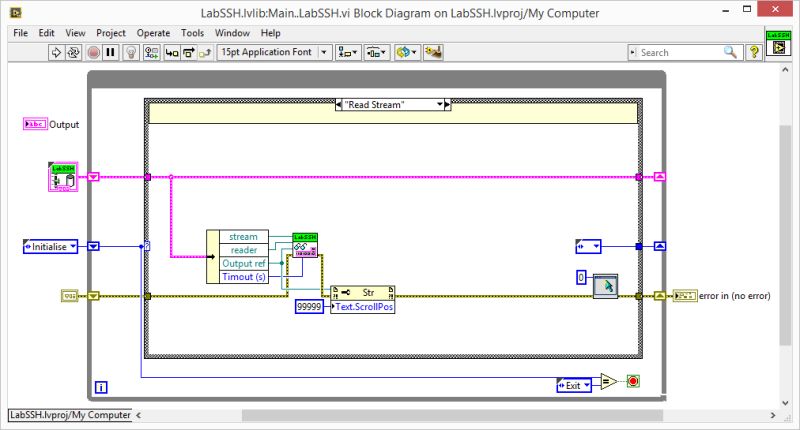Open the Help menu
This screenshot has height=430, width=800.
coord(270,33)
